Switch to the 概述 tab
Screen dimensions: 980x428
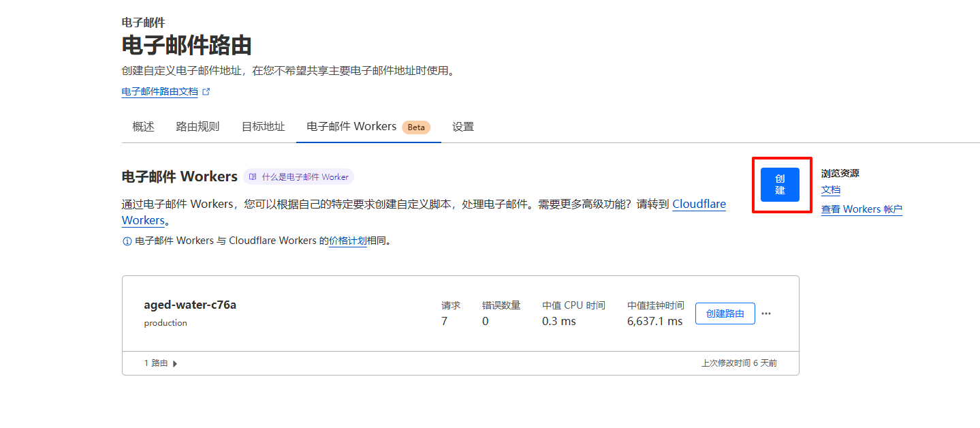click(x=143, y=127)
